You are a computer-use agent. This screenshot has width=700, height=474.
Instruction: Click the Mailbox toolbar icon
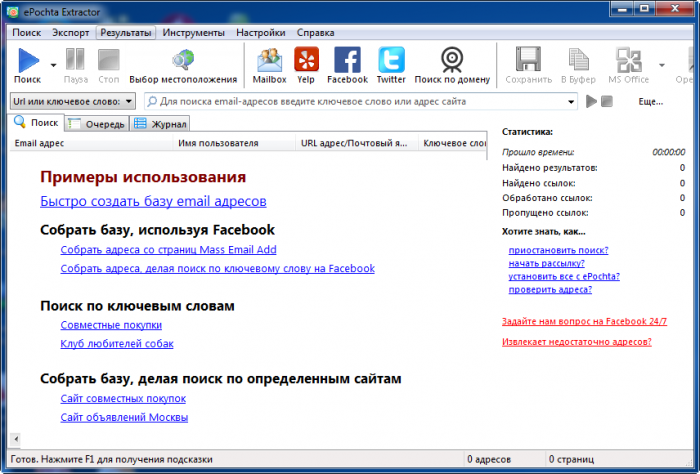[269, 62]
